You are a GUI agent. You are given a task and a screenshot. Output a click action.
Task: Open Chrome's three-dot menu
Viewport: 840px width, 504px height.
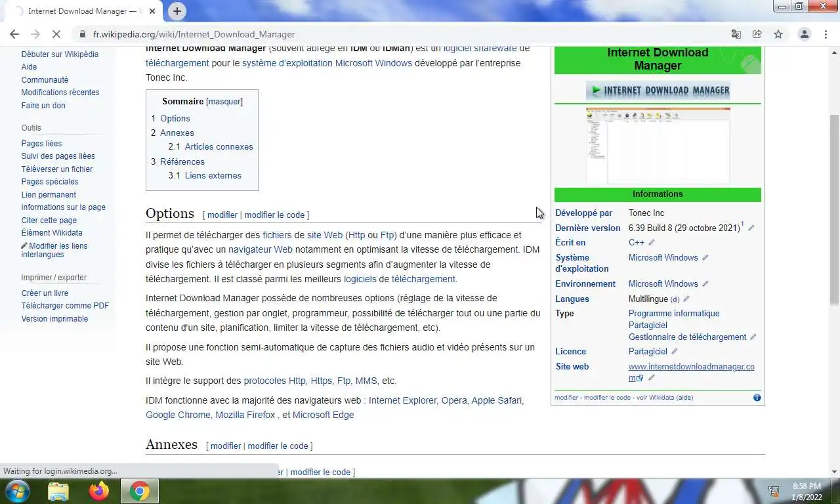pyautogui.click(x=826, y=34)
